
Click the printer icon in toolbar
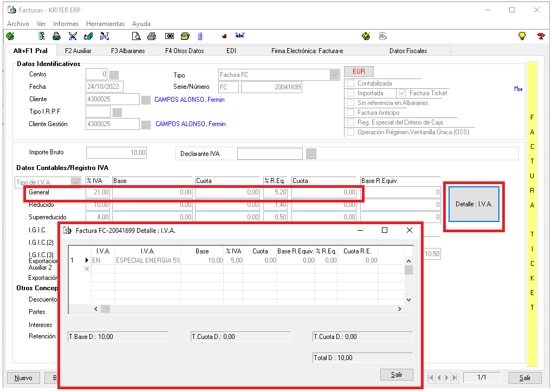click(152, 36)
